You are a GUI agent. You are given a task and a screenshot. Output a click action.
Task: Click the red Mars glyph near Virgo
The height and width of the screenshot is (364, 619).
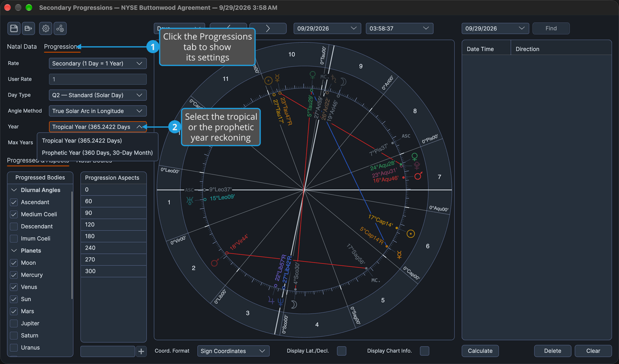pos(215,262)
